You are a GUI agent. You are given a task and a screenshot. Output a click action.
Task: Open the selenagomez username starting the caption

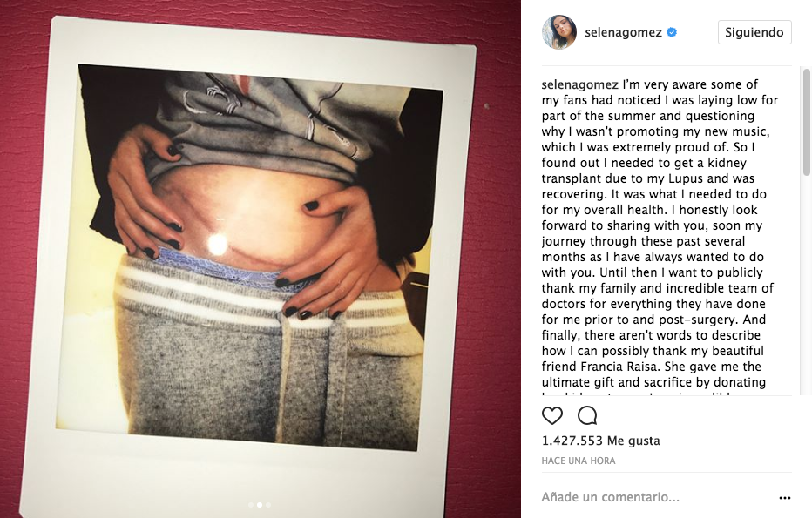[580, 84]
